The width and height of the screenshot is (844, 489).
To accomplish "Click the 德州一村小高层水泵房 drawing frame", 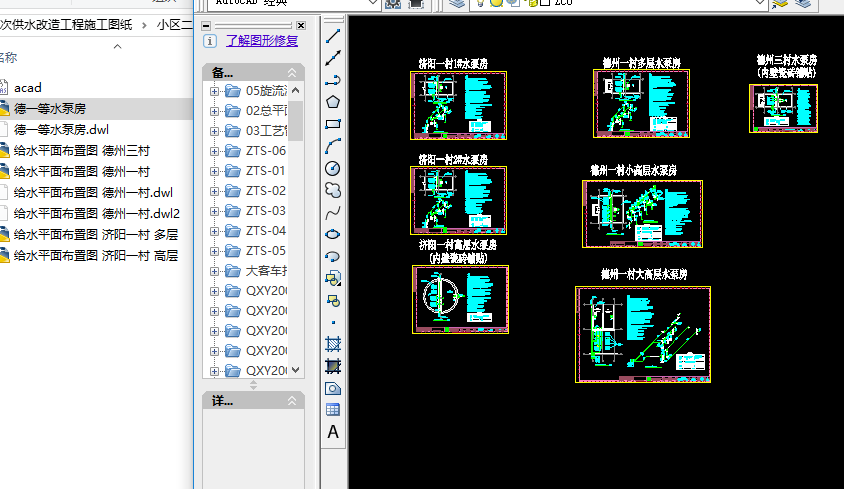I will pos(642,214).
